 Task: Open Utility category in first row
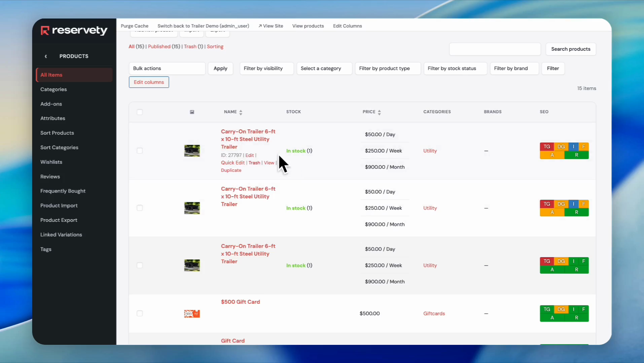[430, 151]
